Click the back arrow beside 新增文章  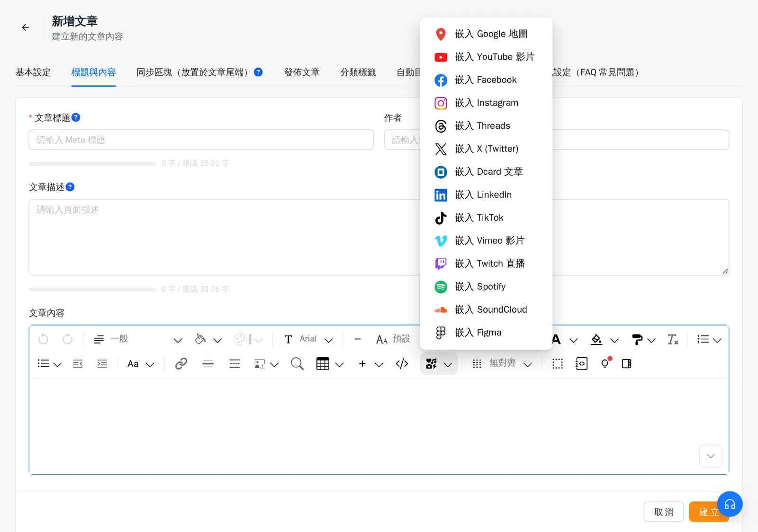tap(26, 27)
